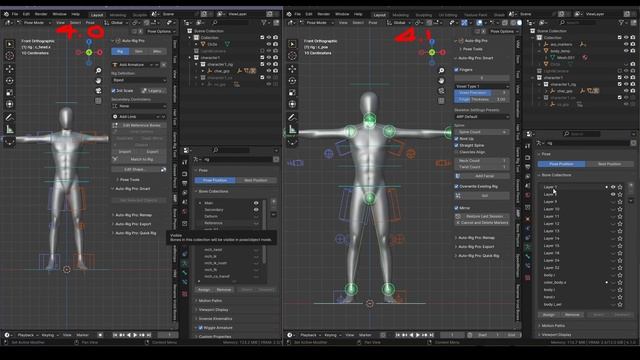Image resolution: width=640 pixels, height=360 pixels.
Task: Select the Annotate pencil tool in left viewport
Action: click(x=9, y=117)
